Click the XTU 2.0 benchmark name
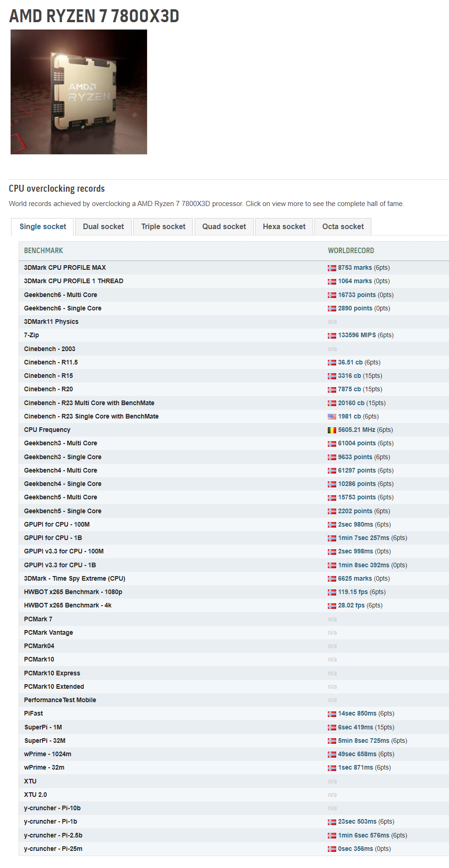Image resolution: width=449 pixels, height=868 pixels. click(x=36, y=795)
